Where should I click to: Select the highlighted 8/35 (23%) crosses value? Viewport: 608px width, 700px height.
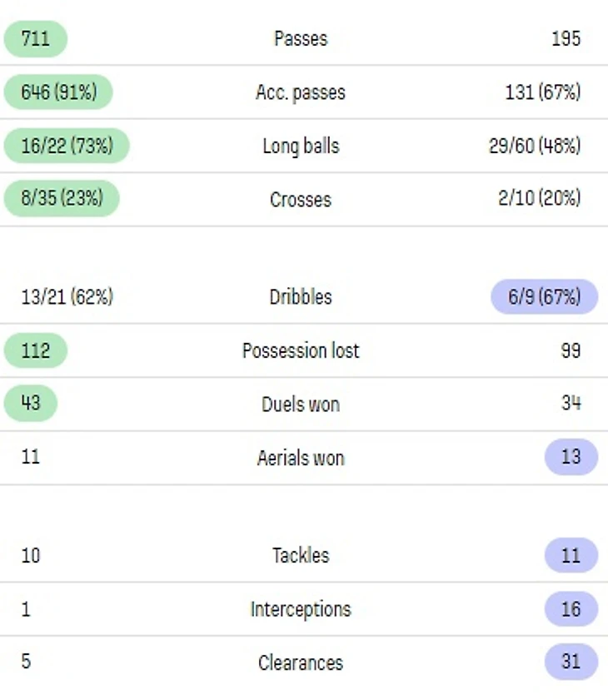coord(62,199)
